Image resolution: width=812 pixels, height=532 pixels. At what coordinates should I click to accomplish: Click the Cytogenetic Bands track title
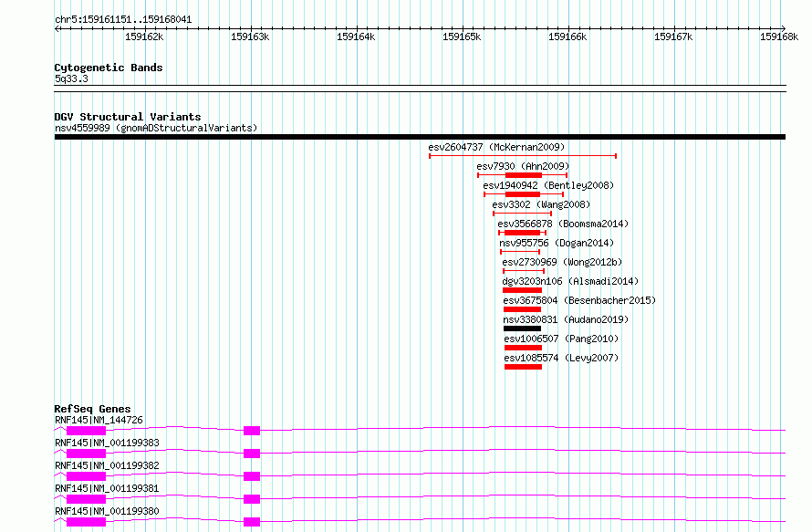click(x=109, y=68)
